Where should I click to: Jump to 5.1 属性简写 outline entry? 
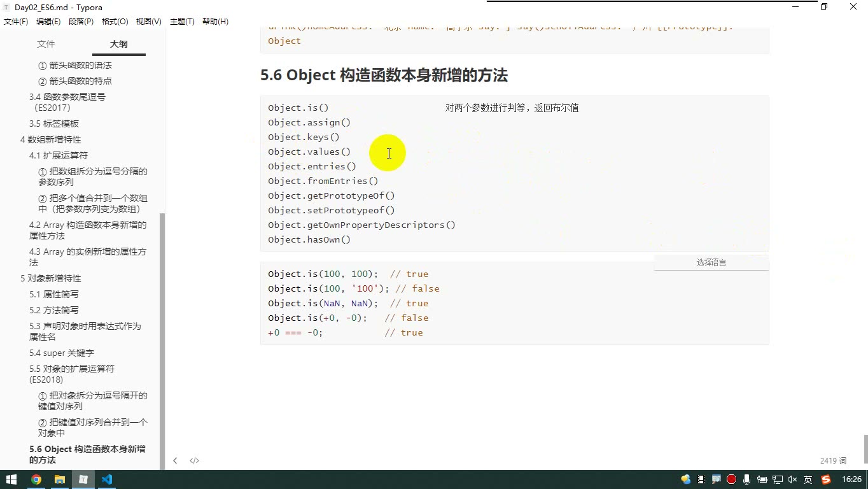point(54,294)
